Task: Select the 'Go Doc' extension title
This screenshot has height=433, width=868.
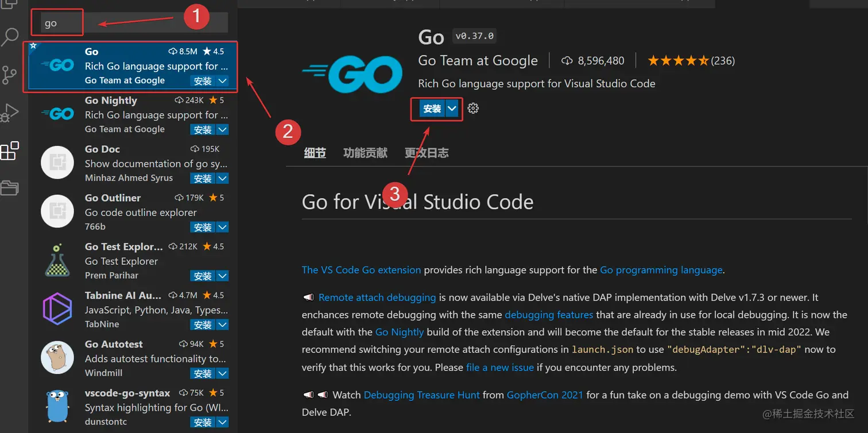Action: [x=102, y=149]
